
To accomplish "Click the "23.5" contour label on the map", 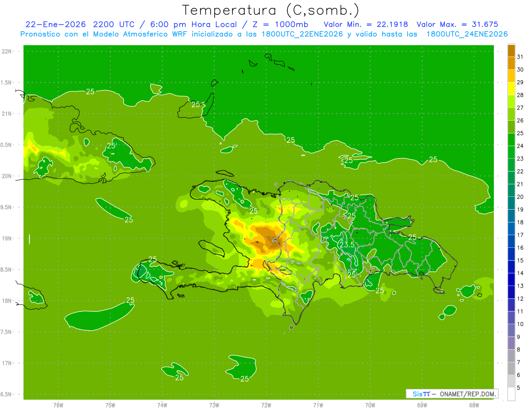I will (x=347, y=245).
